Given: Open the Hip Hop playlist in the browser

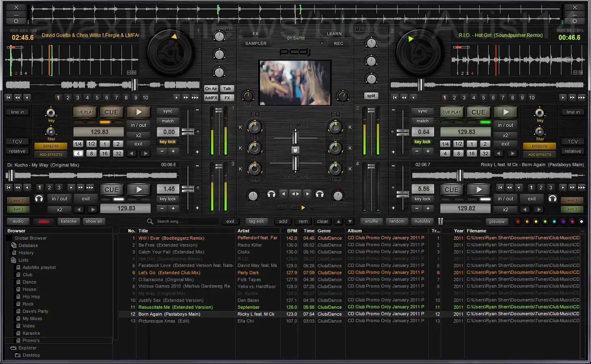Looking at the screenshot, I should pos(31,297).
